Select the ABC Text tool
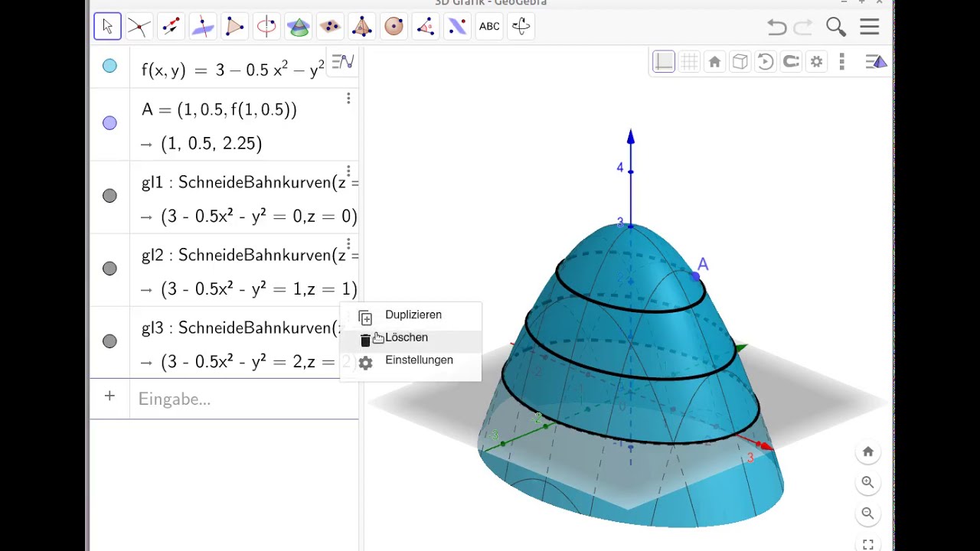980x551 pixels. (x=489, y=27)
